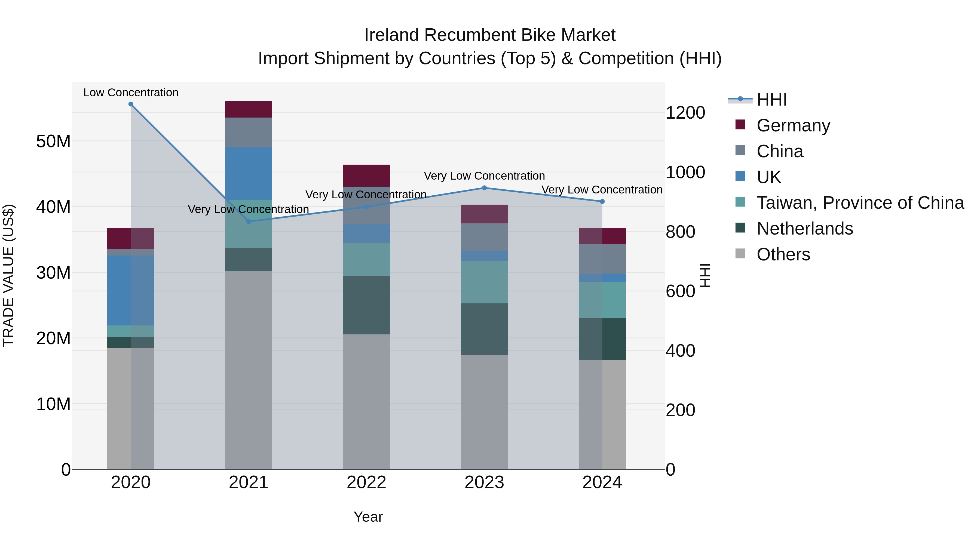This screenshot has height=551, width=980.
Task: Click the HHI data point for 2020
Action: click(x=131, y=104)
